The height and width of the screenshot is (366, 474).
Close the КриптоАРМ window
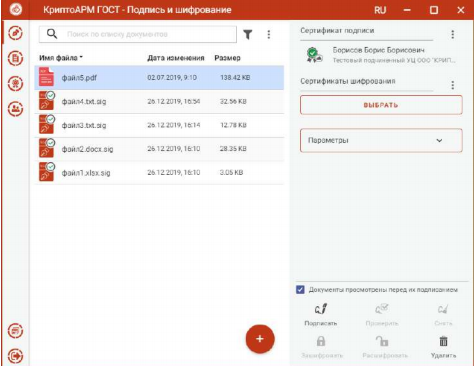(x=461, y=10)
